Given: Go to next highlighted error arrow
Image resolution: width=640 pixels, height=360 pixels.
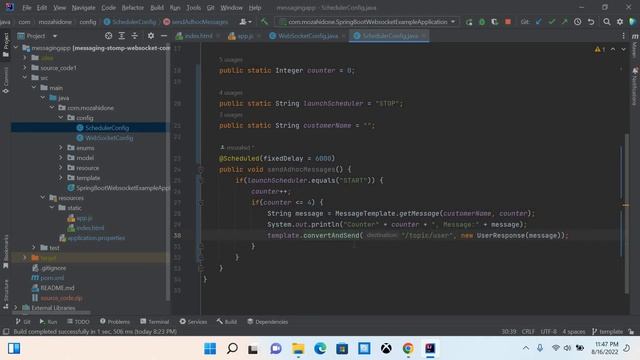Looking at the screenshot, I should click(x=623, y=49).
